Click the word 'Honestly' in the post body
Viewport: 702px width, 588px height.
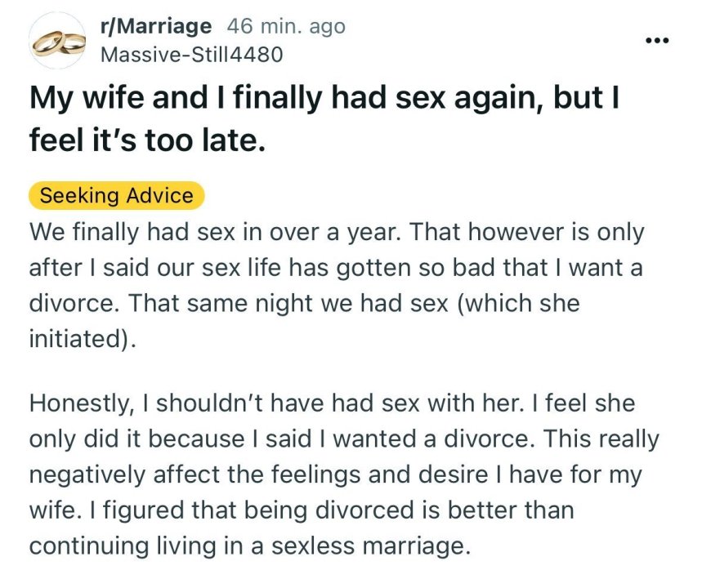click(x=80, y=404)
